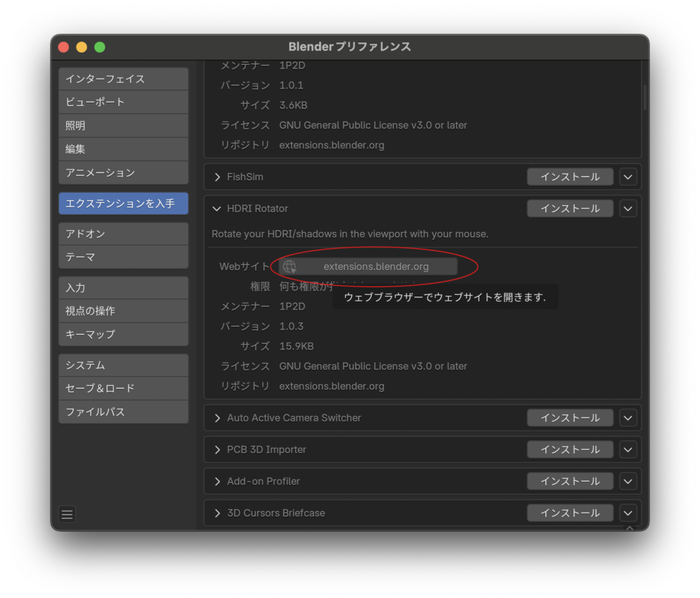The height and width of the screenshot is (598, 700).
Task: Select the 照明 tab
Action: (x=123, y=126)
